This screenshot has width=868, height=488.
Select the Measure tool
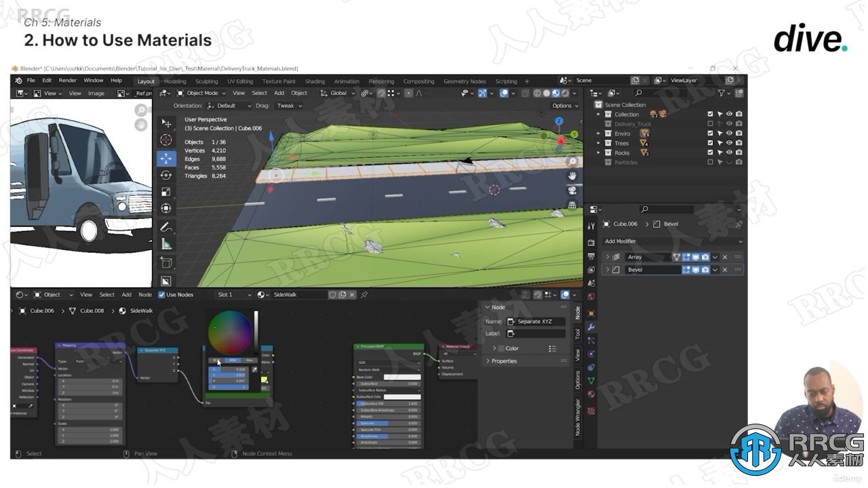pos(166,244)
